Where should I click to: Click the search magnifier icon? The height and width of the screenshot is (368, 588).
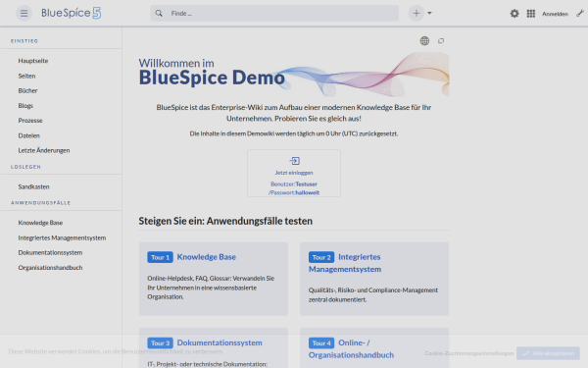pos(159,13)
